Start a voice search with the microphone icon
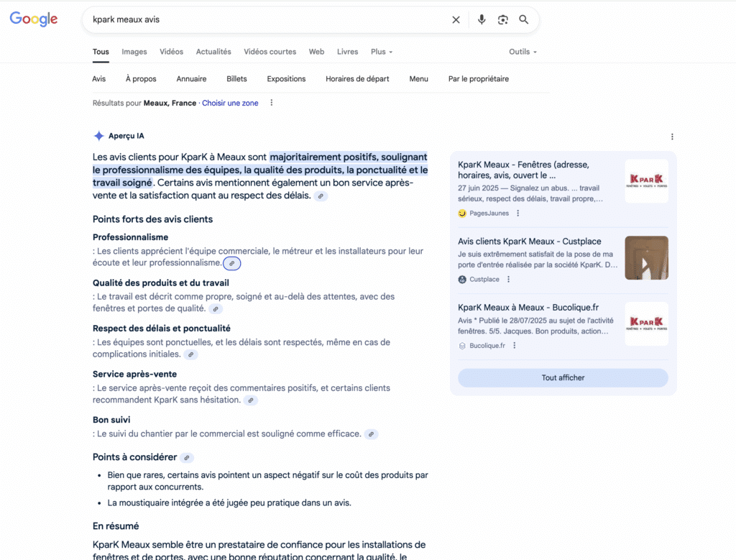The height and width of the screenshot is (560, 736). point(482,19)
